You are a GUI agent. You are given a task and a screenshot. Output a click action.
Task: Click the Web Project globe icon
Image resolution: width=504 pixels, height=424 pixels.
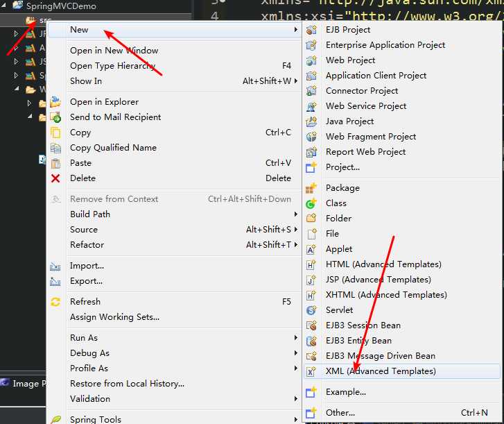tap(311, 60)
